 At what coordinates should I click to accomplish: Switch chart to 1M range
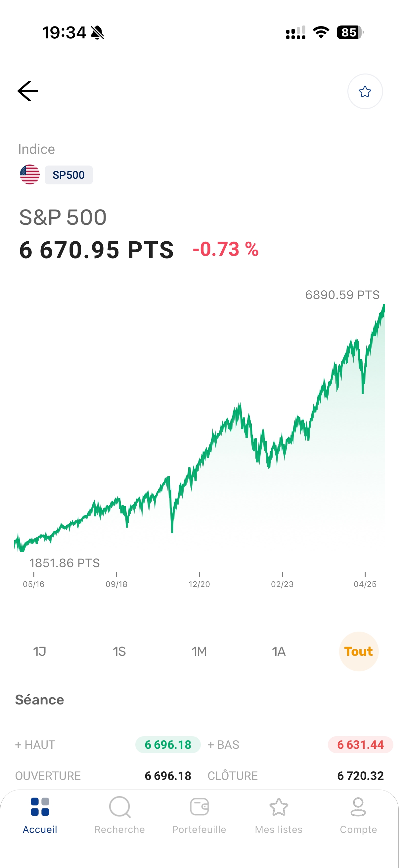(x=199, y=651)
